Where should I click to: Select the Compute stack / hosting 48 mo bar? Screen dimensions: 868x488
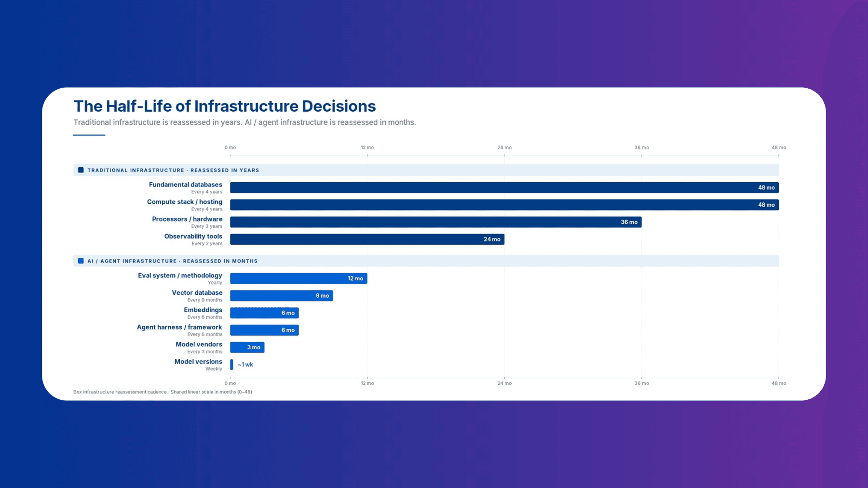pos(504,205)
